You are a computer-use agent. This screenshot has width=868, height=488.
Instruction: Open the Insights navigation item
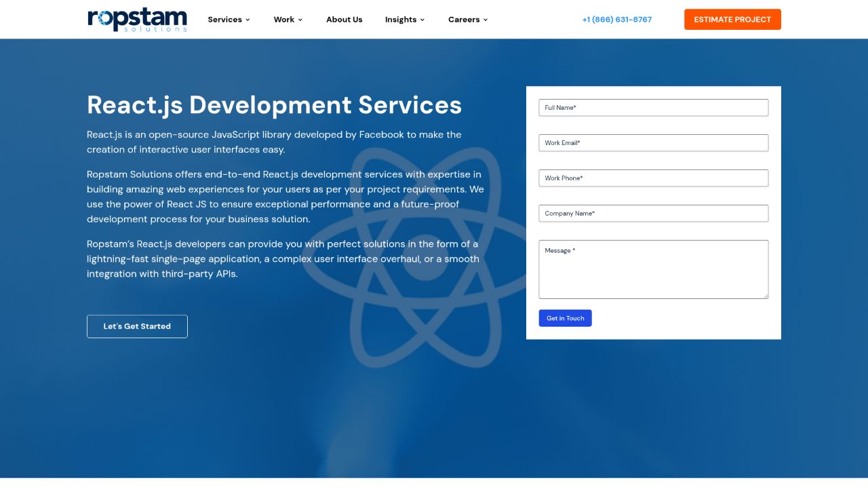400,20
